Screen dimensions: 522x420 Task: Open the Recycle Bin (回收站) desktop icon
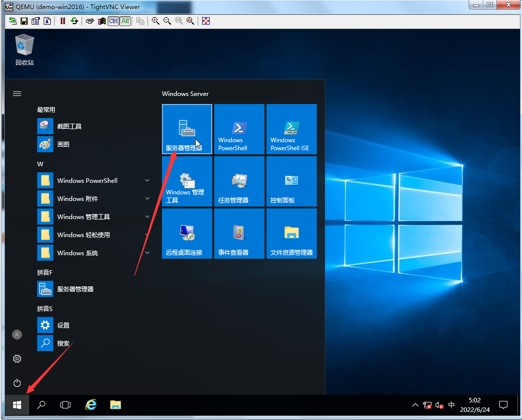(24, 50)
